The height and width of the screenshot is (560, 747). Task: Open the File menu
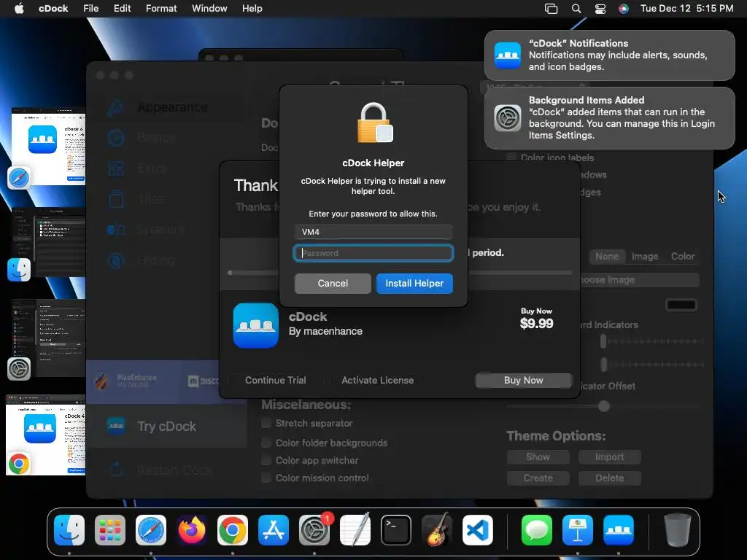pos(90,9)
